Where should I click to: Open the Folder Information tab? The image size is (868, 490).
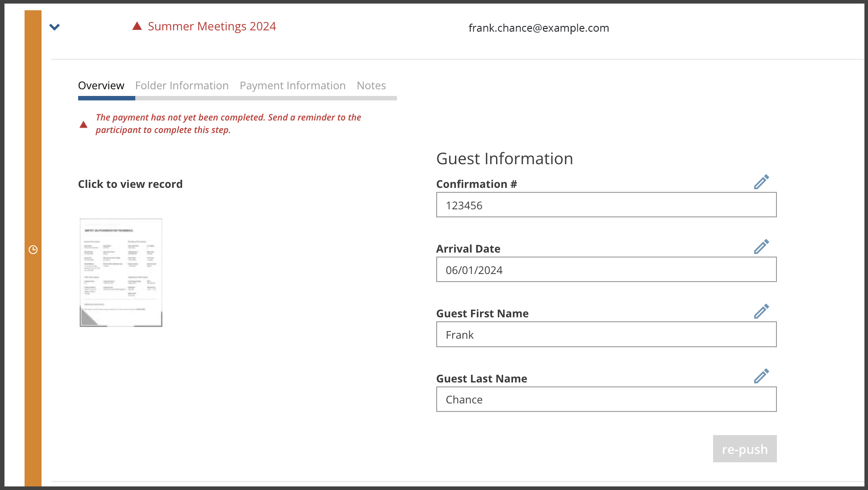pyautogui.click(x=182, y=85)
